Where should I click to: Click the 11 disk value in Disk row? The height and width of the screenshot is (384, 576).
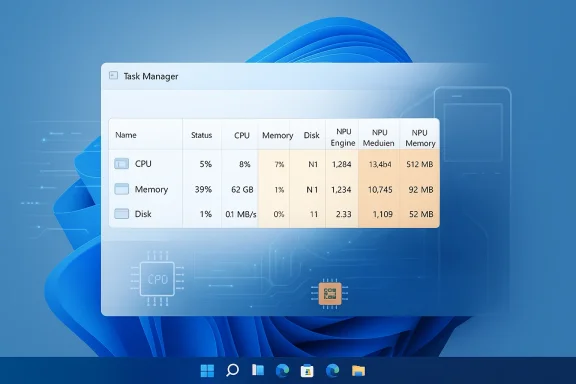pyautogui.click(x=314, y=214)
